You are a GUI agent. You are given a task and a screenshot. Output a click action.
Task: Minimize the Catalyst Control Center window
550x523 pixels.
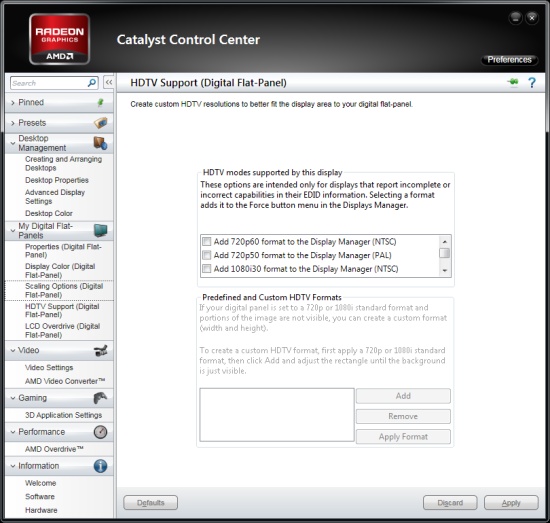coord(515,18)
